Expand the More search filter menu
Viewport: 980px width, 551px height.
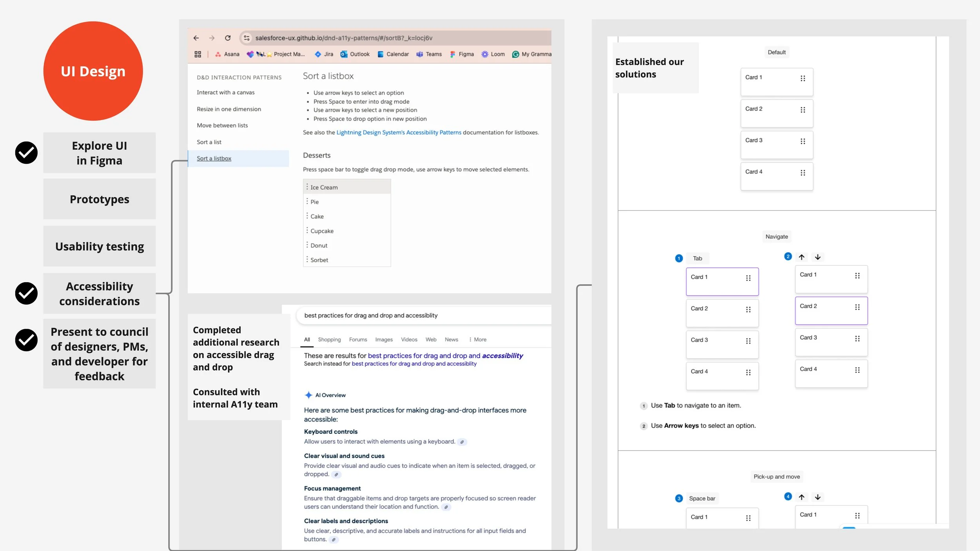click(477, 339)
